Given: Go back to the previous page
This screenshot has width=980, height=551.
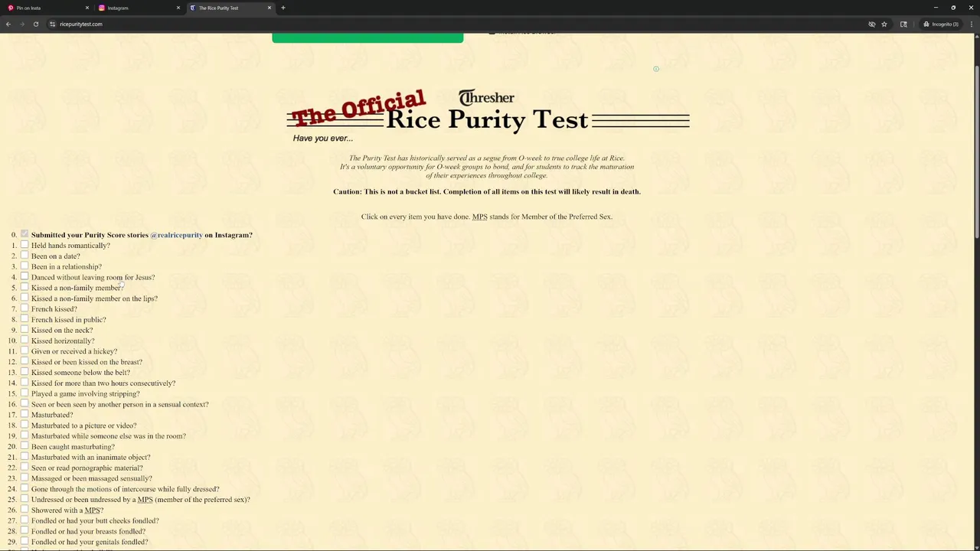Looking at the screenshot, I should tap(8, 24).
